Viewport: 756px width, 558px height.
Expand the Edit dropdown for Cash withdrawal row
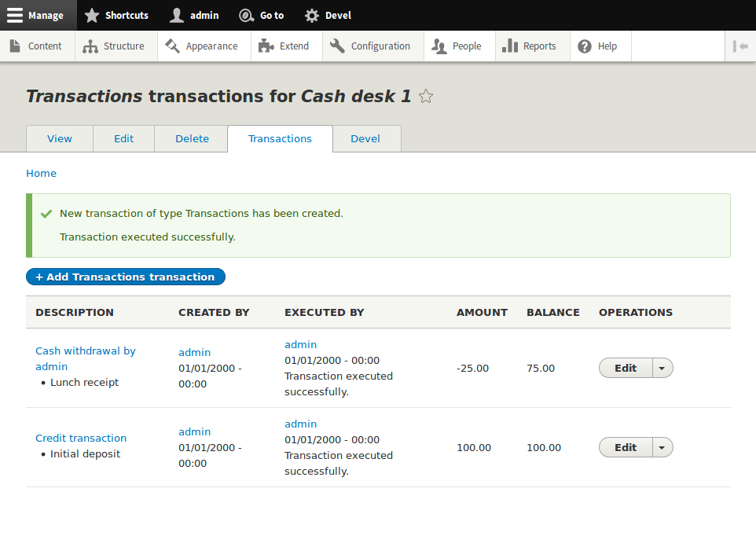pos(661,368)
